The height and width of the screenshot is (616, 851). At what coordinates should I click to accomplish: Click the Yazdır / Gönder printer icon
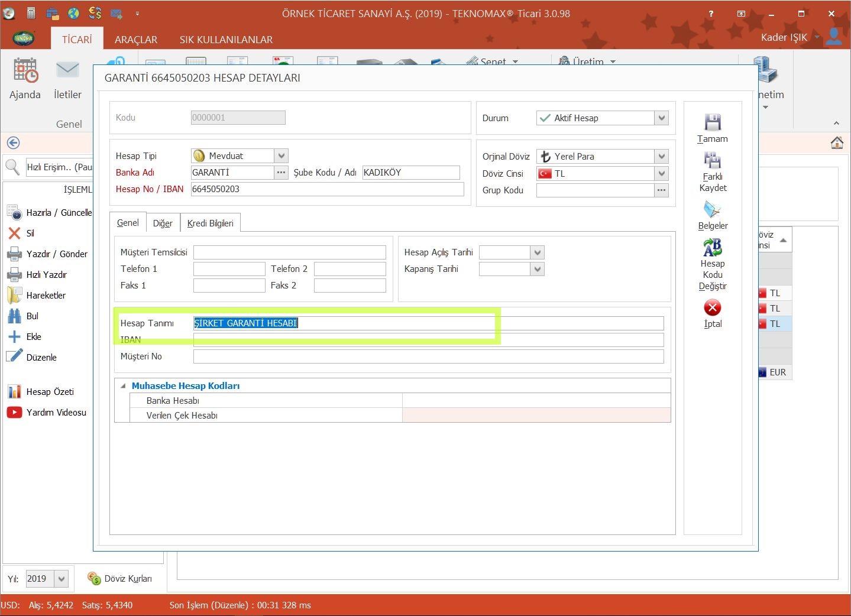pos(14,254)
